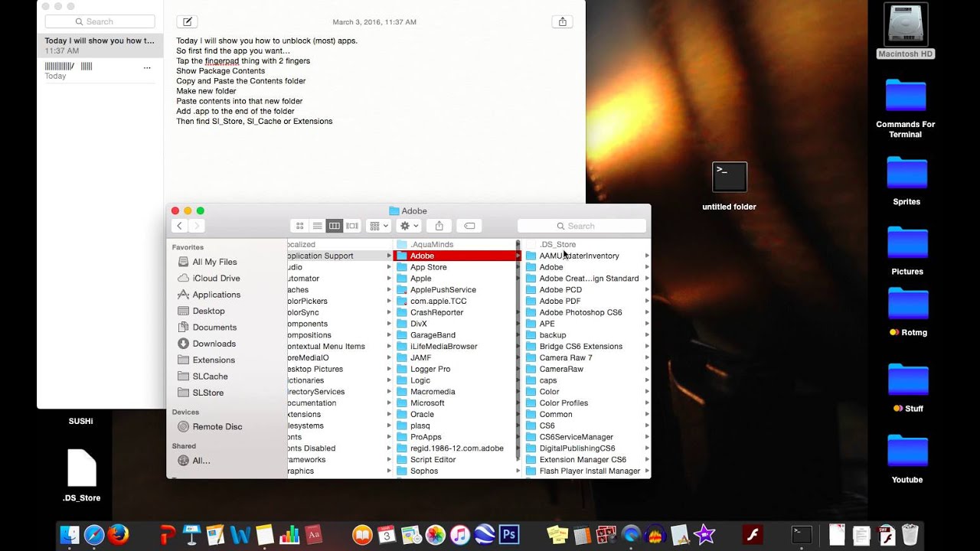This screenshot has height=551, width=980.
Task: Expand arrow beside CS6ServiceManager folder
Action: pyautogui.click(x=648, y=437)
